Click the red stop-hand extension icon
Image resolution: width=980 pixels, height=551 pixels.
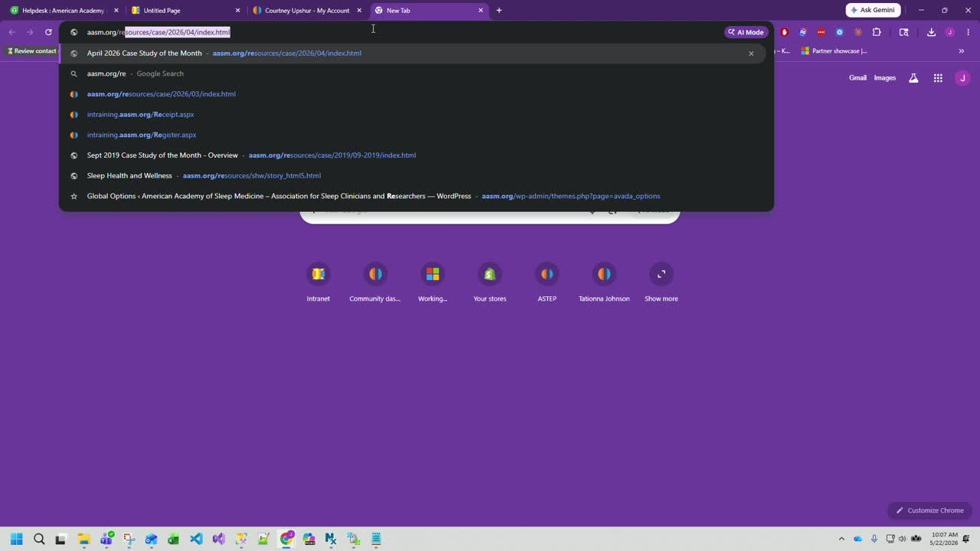click(784, 32)
